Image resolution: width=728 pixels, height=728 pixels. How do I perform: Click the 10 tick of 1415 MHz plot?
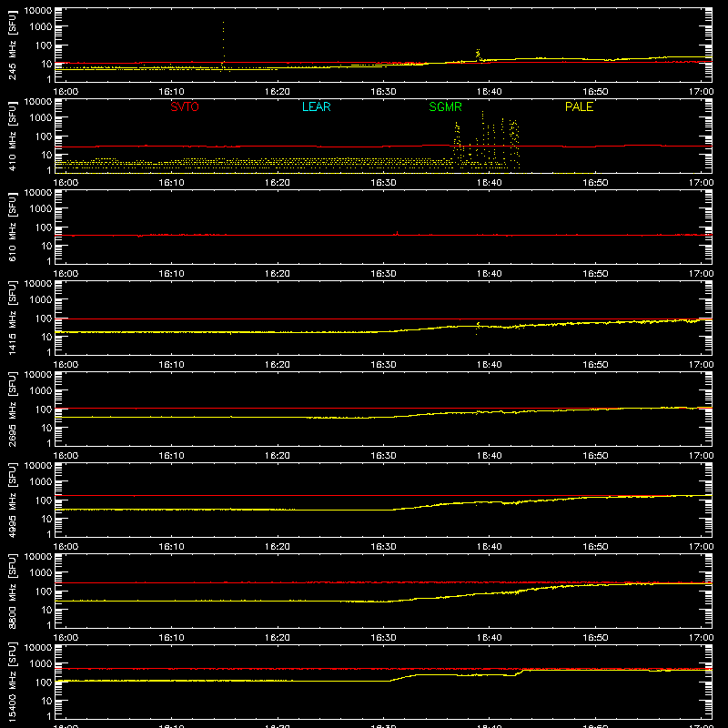tap(46, 337)
